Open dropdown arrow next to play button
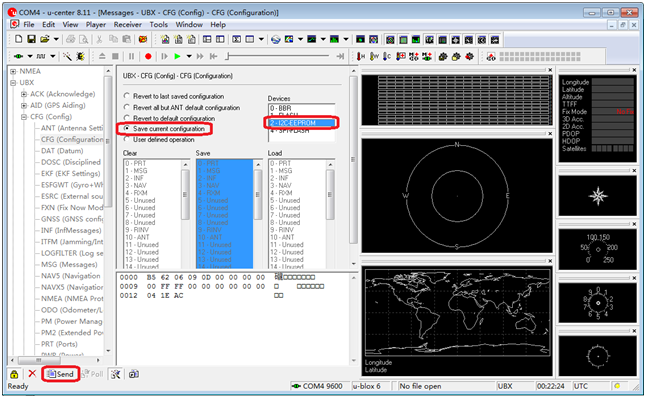Image resolution: width=646 pixels, height=398 pixels. pos(189,56)
